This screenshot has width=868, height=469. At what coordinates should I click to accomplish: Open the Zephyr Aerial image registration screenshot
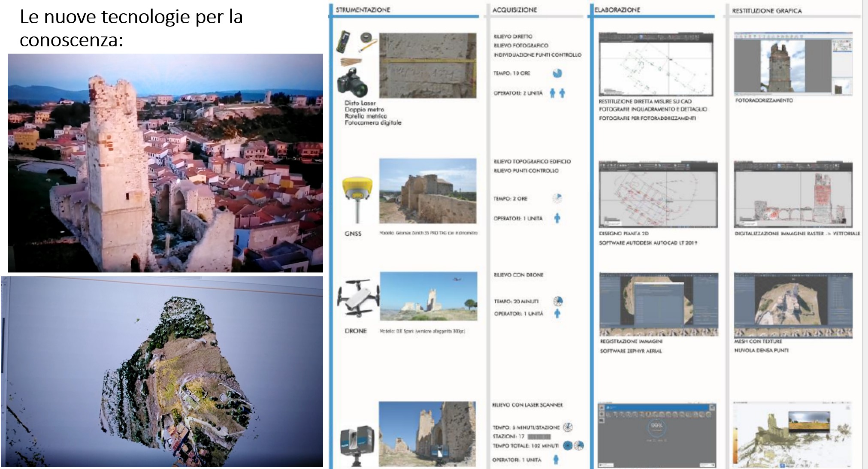[658, 304]
